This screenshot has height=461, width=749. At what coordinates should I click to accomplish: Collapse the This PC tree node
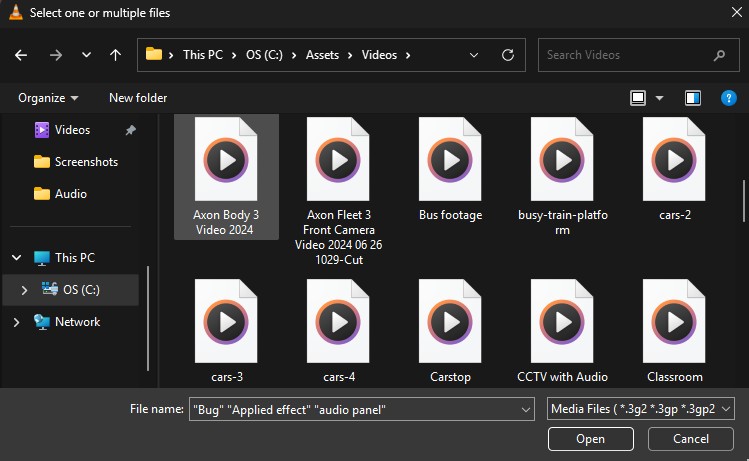(x=17, y=258)
